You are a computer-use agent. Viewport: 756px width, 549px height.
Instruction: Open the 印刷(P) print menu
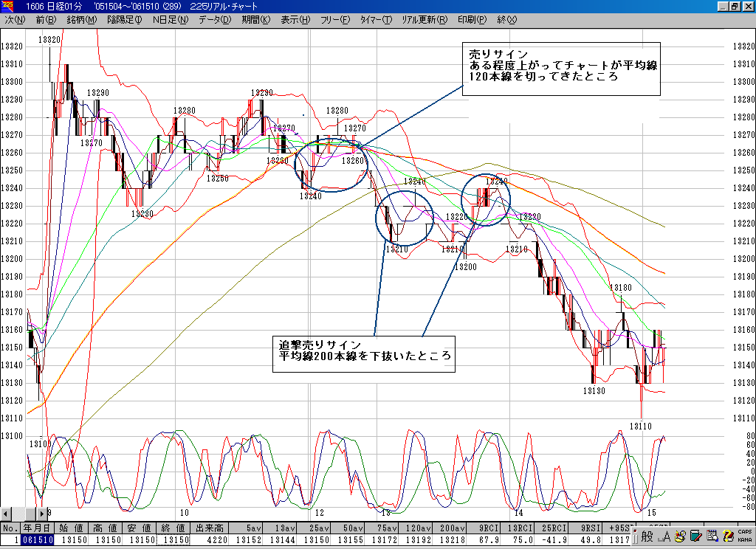click(x=472, y=20)
